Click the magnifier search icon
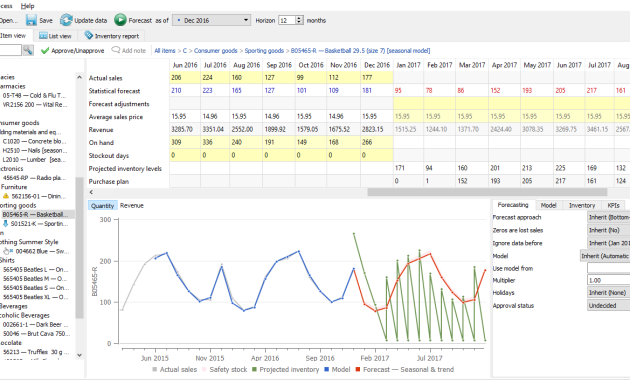This screenshot has width=630, height=380. (x=28, y=50)
